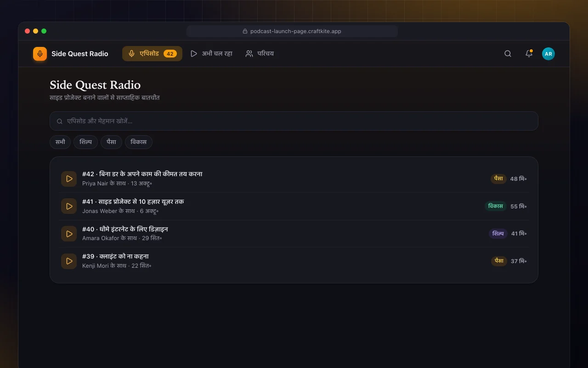
Task: Filter episodes by पैसा chip
Action: point(111,142)
